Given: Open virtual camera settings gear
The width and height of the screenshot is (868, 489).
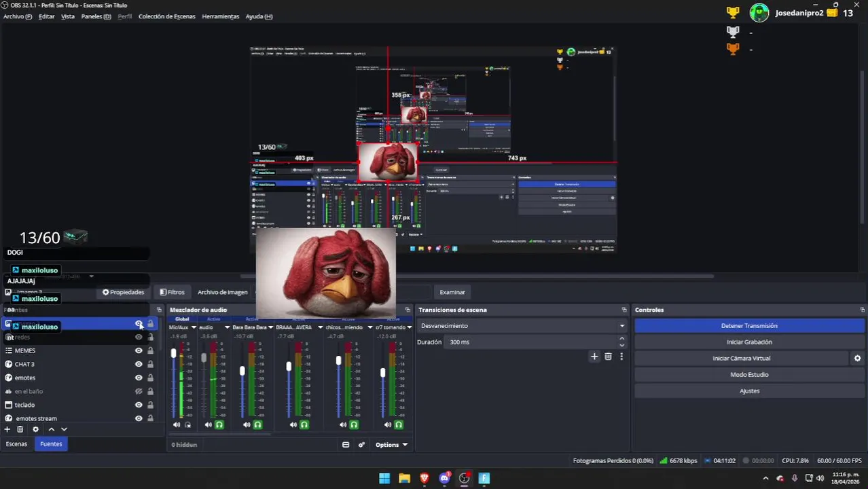Looking at the screenshot, I should point(857,359).
